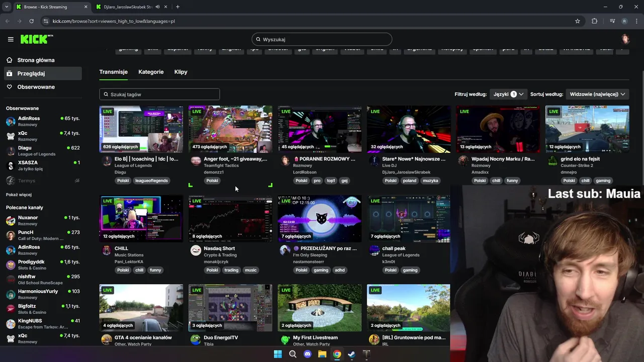Open Bigfoltz recommended channel
This screenshot has width=644, height=362.
click(42, 309)
